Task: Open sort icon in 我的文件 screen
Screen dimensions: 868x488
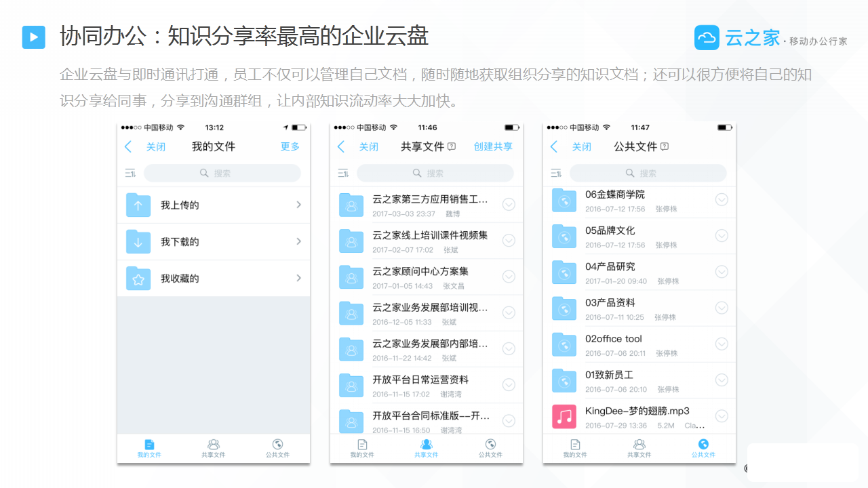Action: [130, 174]
